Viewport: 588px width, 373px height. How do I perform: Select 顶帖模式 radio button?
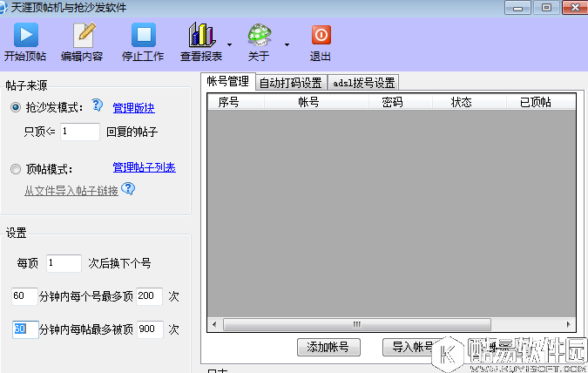click(x=16, y=169)
